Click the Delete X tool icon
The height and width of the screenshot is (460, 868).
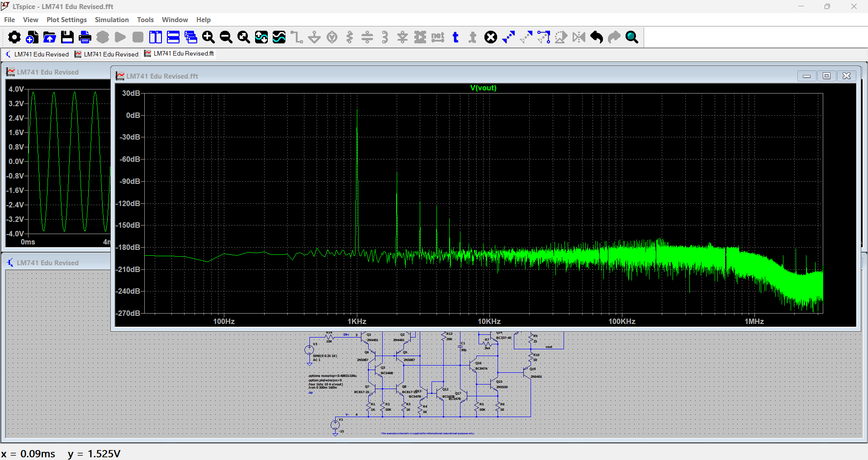[x=491, y=37]
